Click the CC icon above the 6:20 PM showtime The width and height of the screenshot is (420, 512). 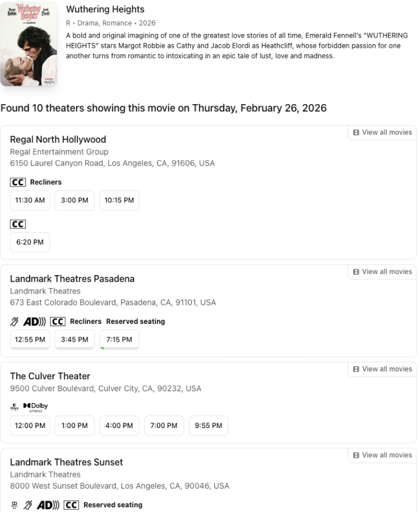18,224
